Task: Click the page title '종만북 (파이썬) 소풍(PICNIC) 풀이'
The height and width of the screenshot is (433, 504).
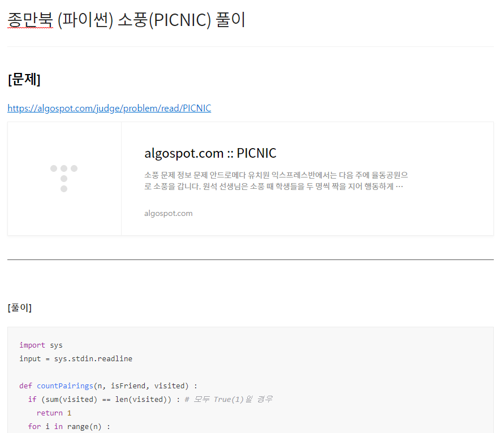Action: pyautogui.click(x=126, y=20)
